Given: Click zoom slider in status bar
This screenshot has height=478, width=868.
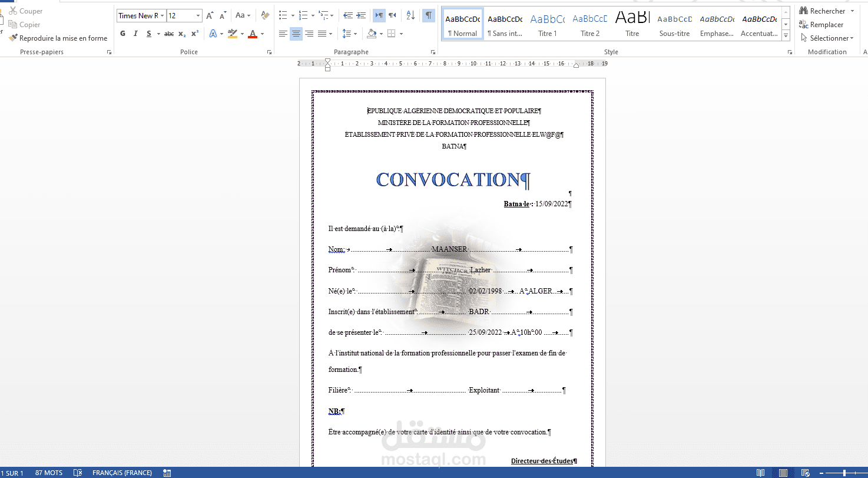Looking at the screenshot, I should pyautogui.click(x=844, y=473).
